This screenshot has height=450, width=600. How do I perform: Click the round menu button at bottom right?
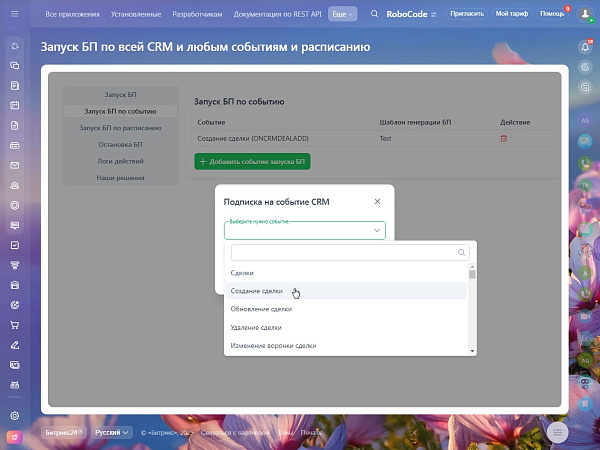pos(558,432)
